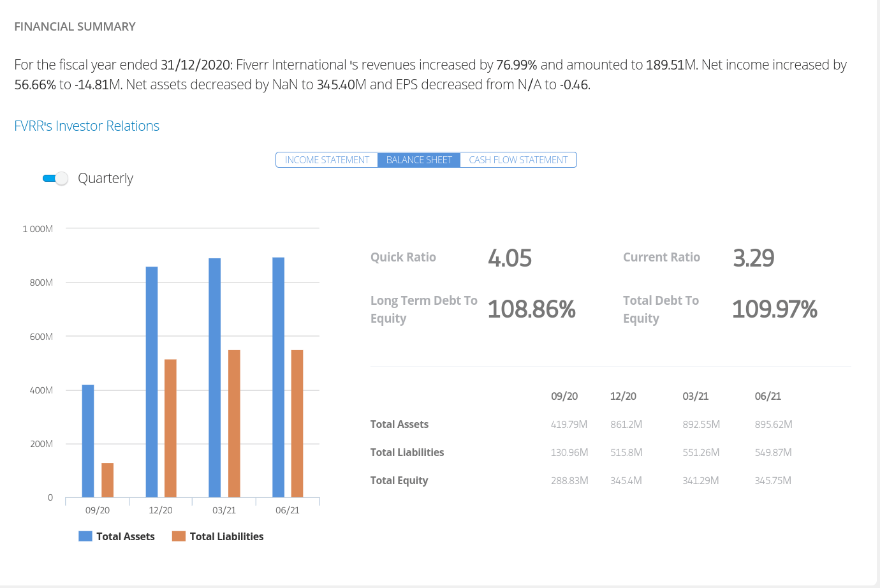
Task: Click the Total Debt To Equity percentage
Action: [x=775, y=309]
